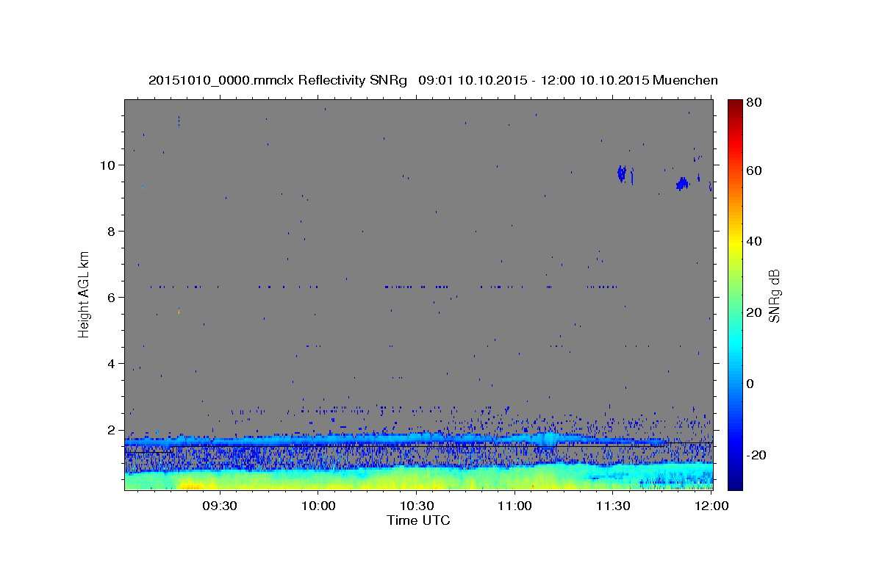The image size is (882, 588).
Task: Click the 'SNRg dB' colorbar label
Action: (774, 295)
